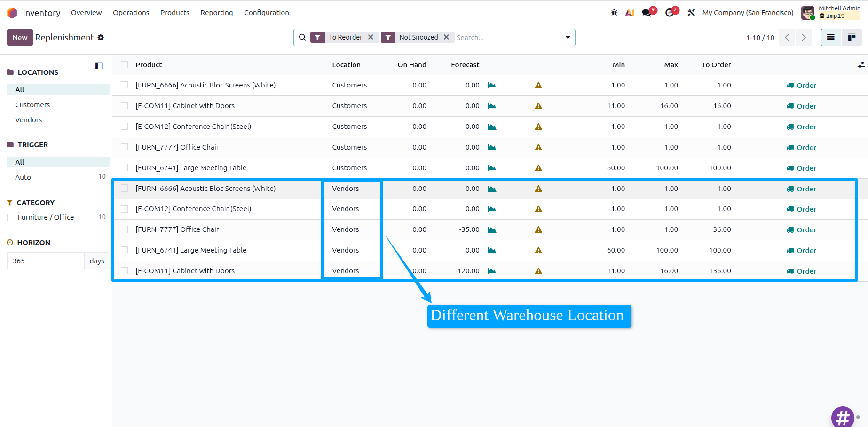The height and width of the screenshot is (427, 868).
Task: Order Customers Acoustic Bloc Screens now
Action: [801, 86]
